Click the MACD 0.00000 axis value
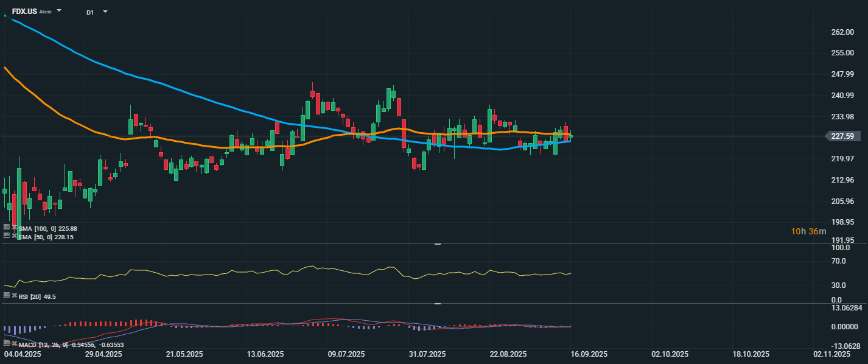This screenshot has height=364, width=868. coord(845,327)
